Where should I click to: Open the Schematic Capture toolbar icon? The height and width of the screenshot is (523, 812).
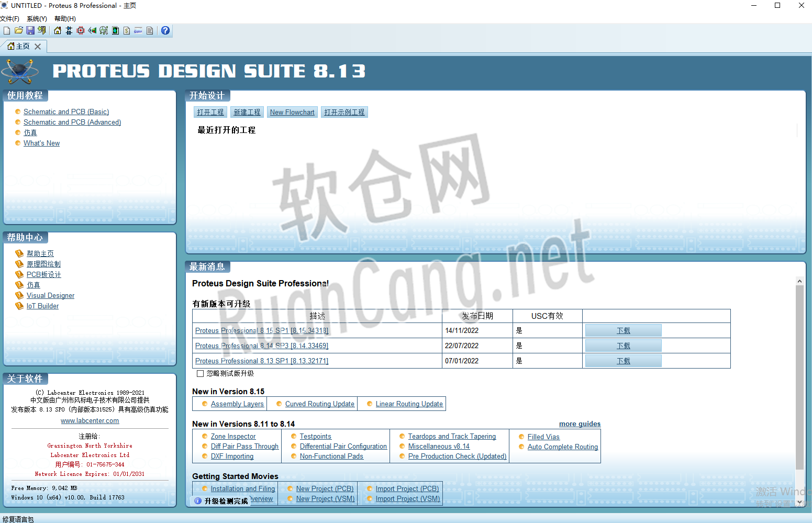tap(69, 30)
